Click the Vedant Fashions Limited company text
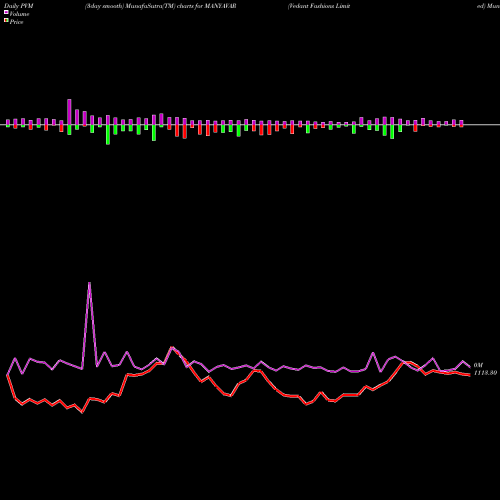 [x=319, y=6]
